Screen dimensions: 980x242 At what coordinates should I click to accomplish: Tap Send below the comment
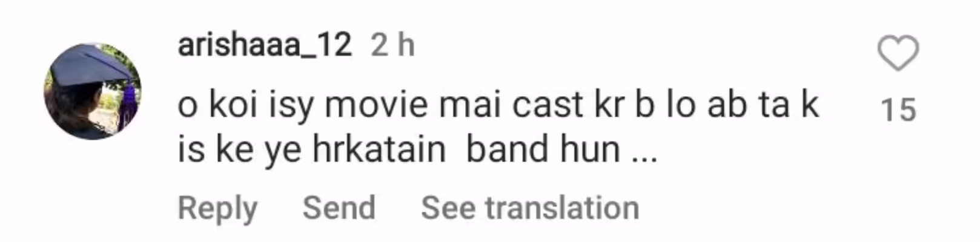click(339, 208)
